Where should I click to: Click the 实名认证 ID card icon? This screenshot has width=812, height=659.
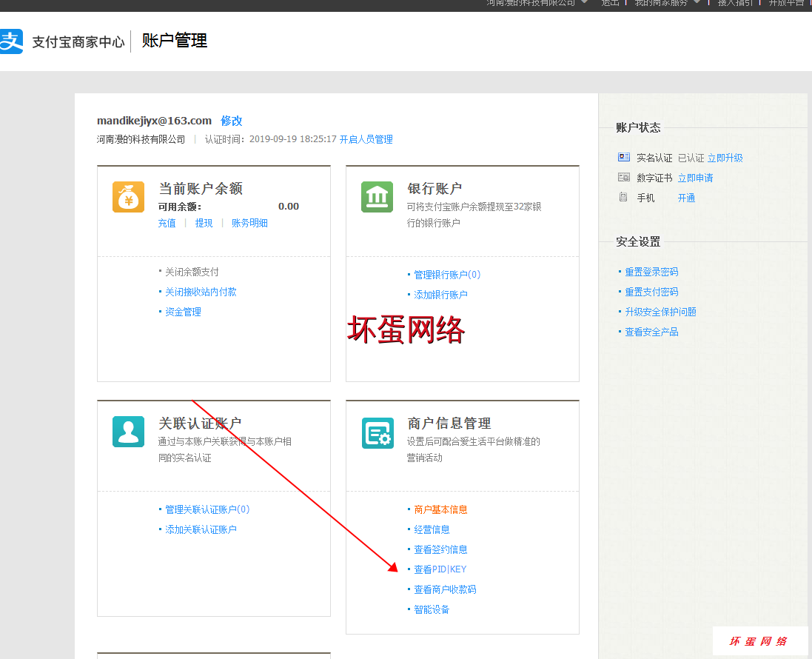pyautogui.click(x=623, y=158)
